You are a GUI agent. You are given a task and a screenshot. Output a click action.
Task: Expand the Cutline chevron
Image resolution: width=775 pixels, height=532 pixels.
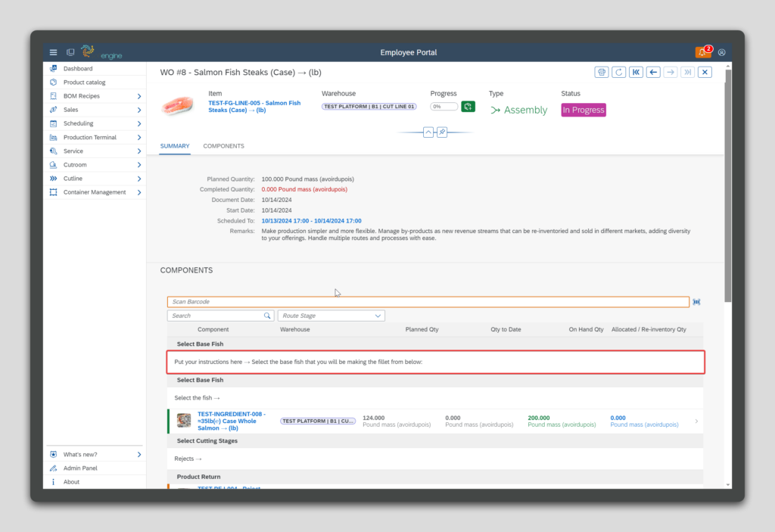tap(139, 179)
